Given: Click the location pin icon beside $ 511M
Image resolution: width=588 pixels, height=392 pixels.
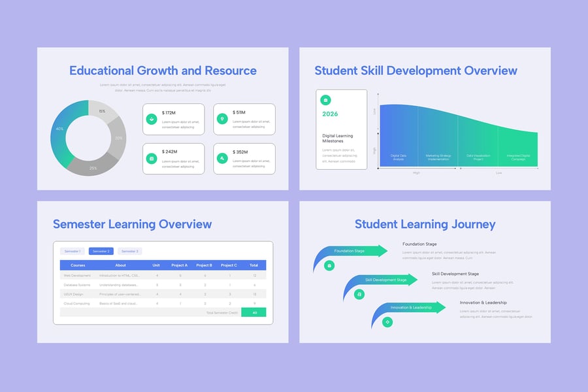Looking at the screenshot, I should (x=222, y=119).
